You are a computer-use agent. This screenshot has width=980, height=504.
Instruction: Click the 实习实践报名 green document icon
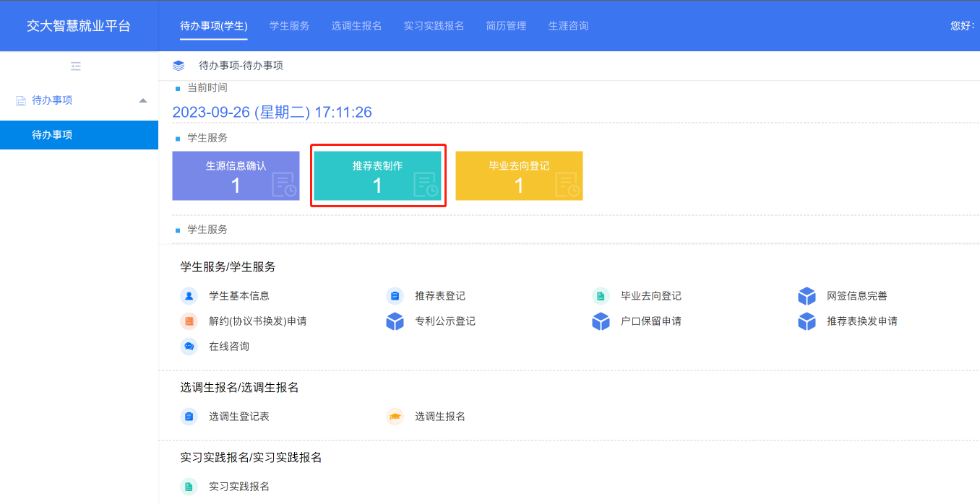(189, 487)
